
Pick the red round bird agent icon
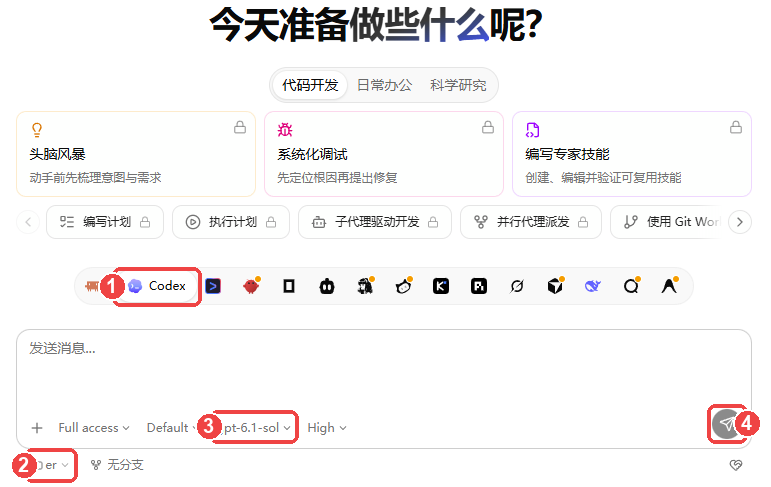point(251,286)
